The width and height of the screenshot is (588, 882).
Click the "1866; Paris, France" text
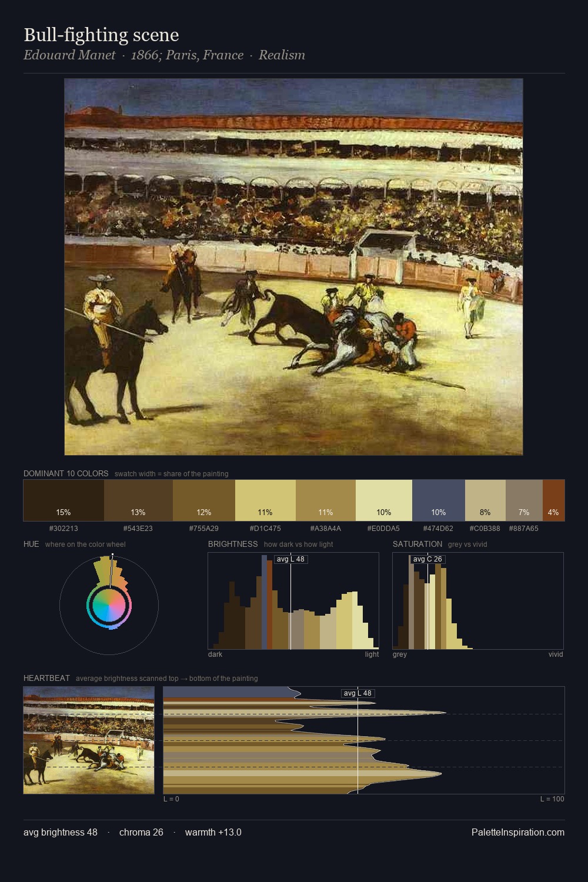[187, 55]
